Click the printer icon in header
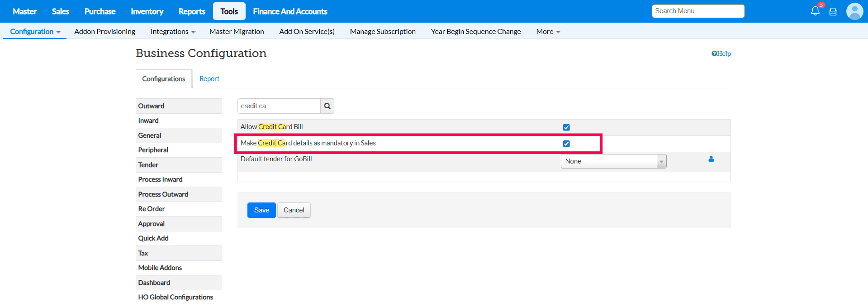Screen dimensions: 868x308 (833, 12)
